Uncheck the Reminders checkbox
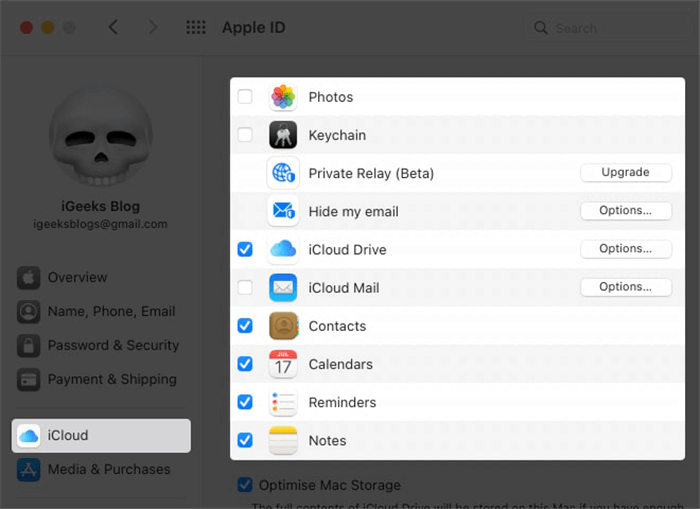This screenshot has width=700, height=509. (x=245, y=402)
